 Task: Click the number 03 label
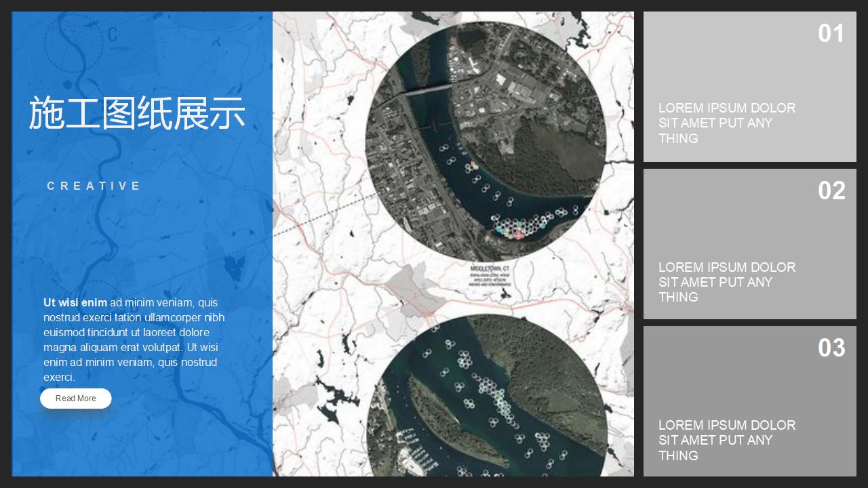tap(831, 348)
